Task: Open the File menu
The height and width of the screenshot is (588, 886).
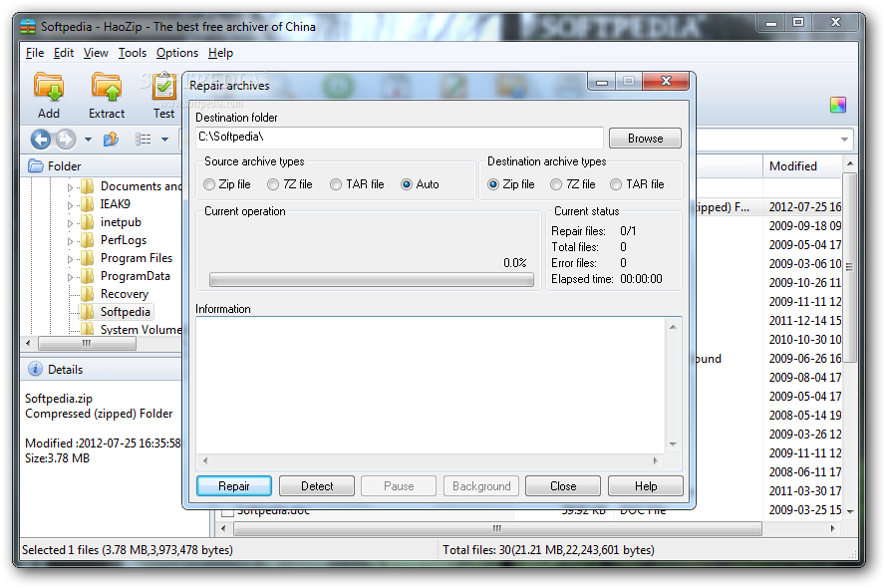Action: [35, 53]
